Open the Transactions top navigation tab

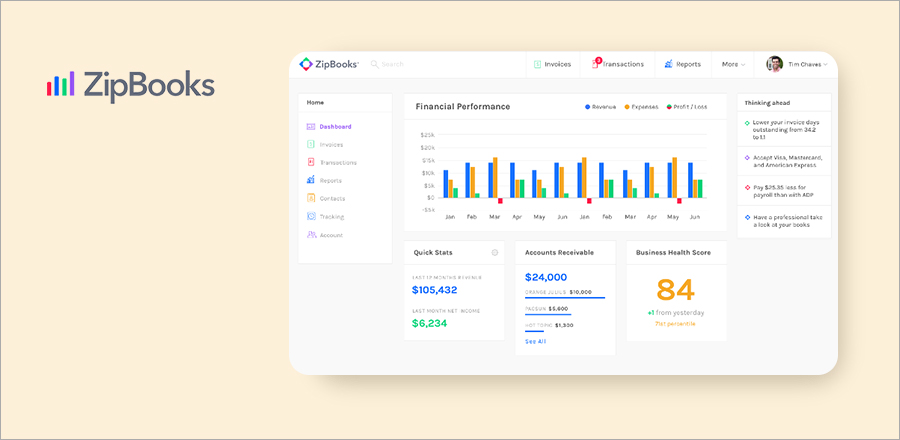pos(618,64)
